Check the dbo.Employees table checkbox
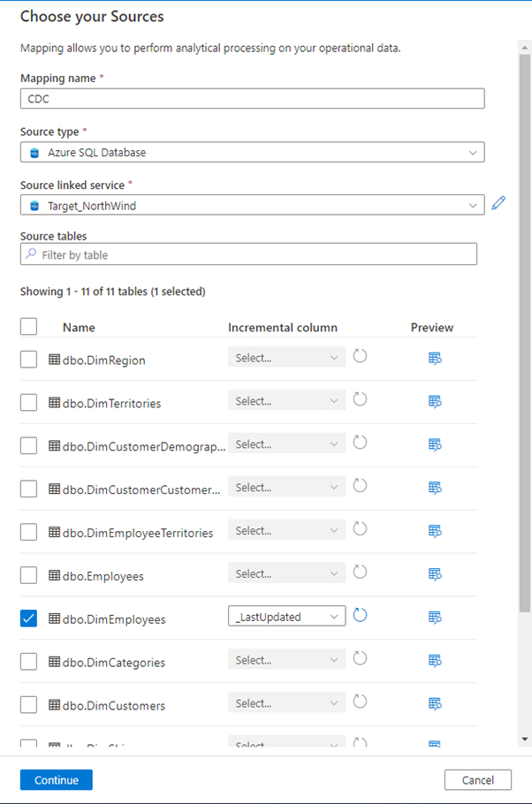This screenshot has width=532, height=804. click(29, 575)
